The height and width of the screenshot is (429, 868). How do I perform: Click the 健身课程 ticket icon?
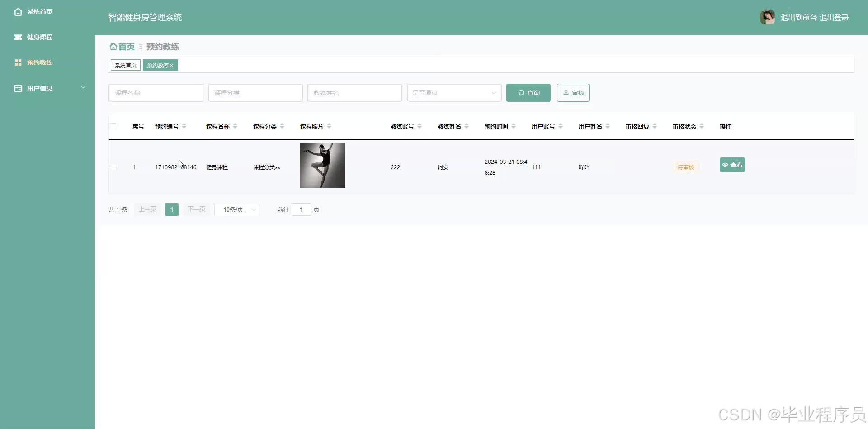18,37
